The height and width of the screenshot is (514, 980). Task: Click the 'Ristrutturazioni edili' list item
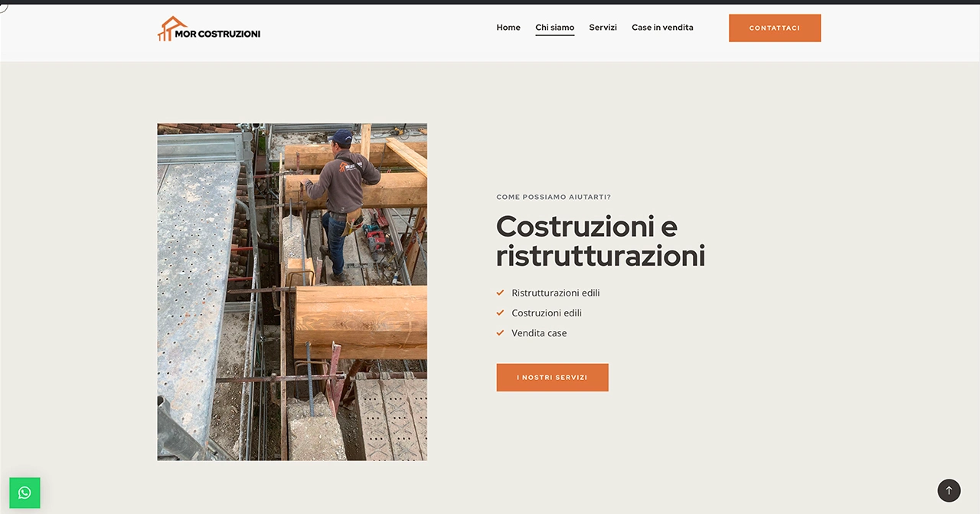556,293
